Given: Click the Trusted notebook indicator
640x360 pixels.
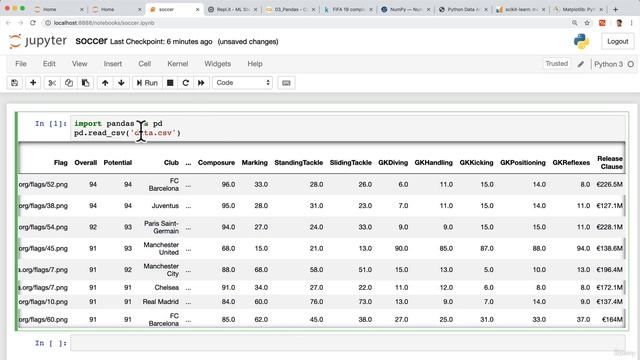Looking at the screenshot, I should 557,64.
